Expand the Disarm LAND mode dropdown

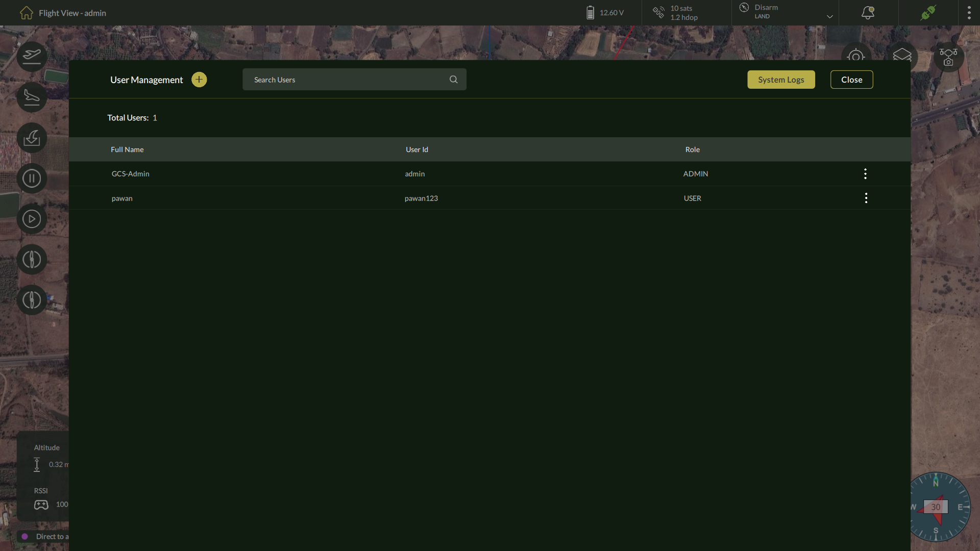tap(829, 16)
